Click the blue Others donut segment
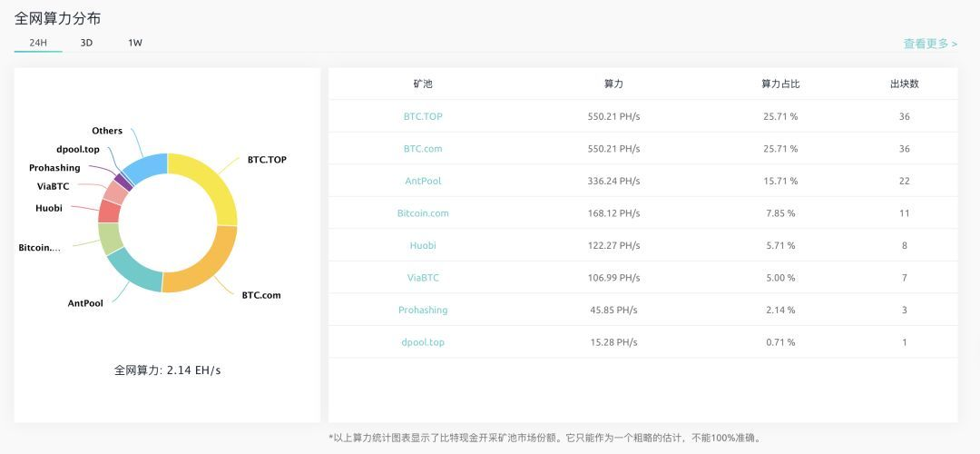Viewport: 980px width, 454px height. 148,165
